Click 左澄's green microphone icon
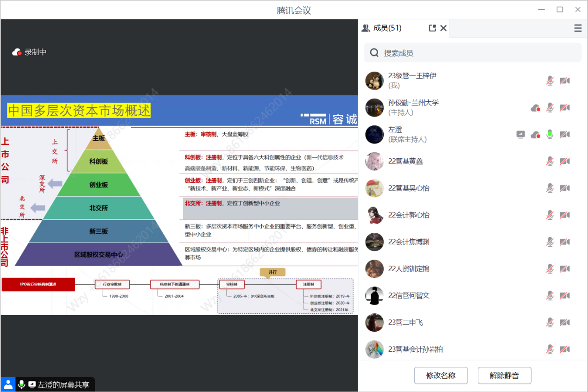Image resolution: width=588 pixels, height=392 pixels. [550, 135]
